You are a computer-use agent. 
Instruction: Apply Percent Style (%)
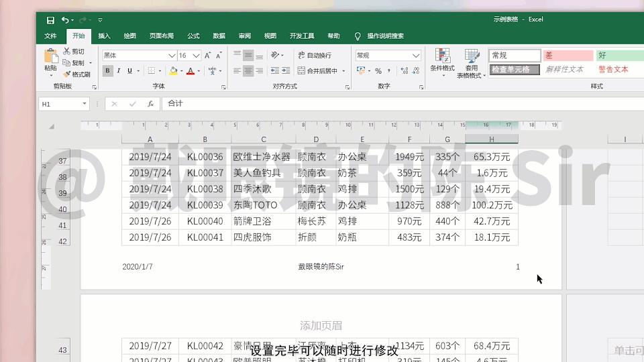pos(378,70)
